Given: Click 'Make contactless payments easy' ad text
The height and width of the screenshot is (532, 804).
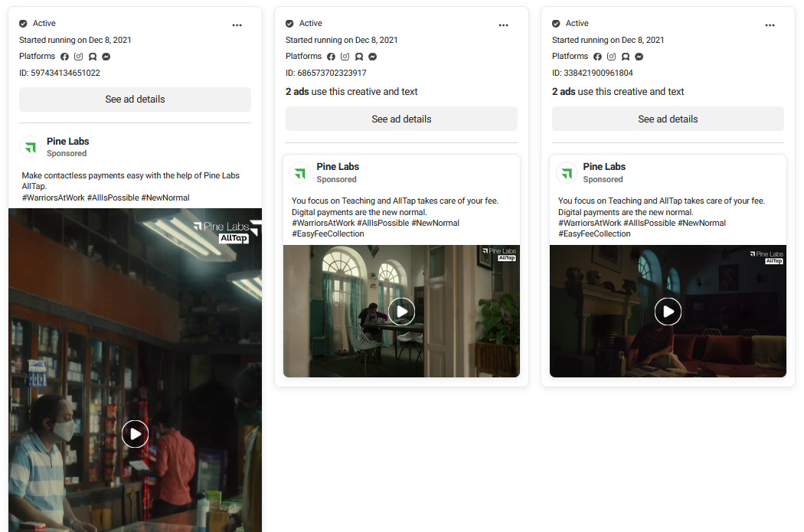Looking at the screenshot, I should coord(130,181).
